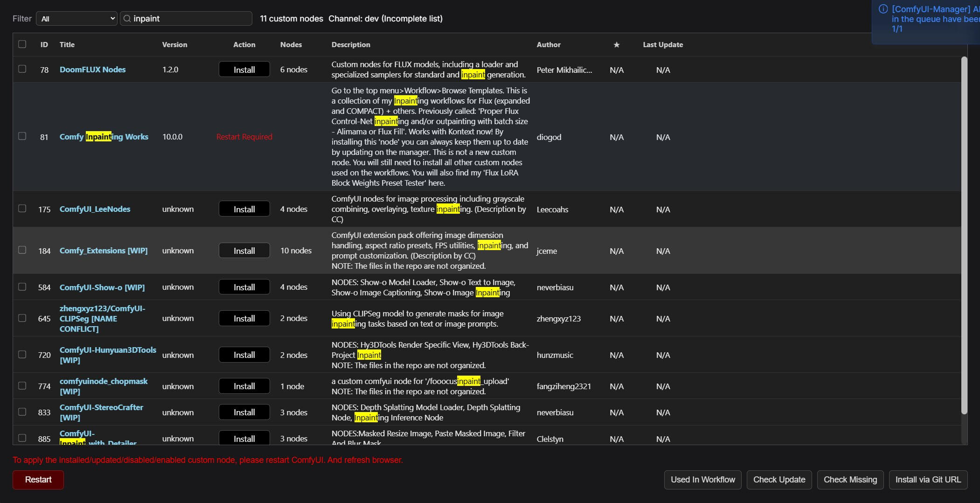980x503 pixels.
Task: Open the Filter dropdown set to All
Action: click(x=76, y=19)
